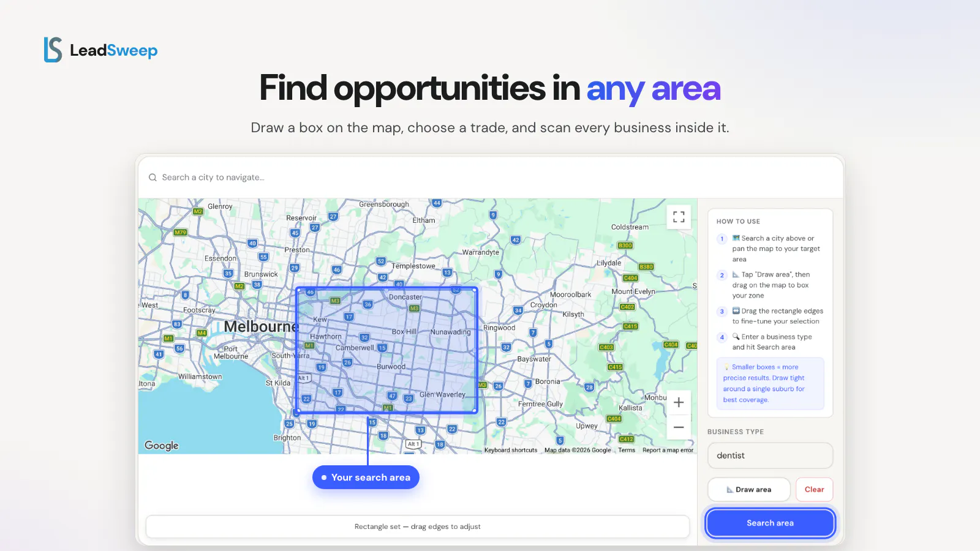Click the Lilydale label on the map

[609, 263]
